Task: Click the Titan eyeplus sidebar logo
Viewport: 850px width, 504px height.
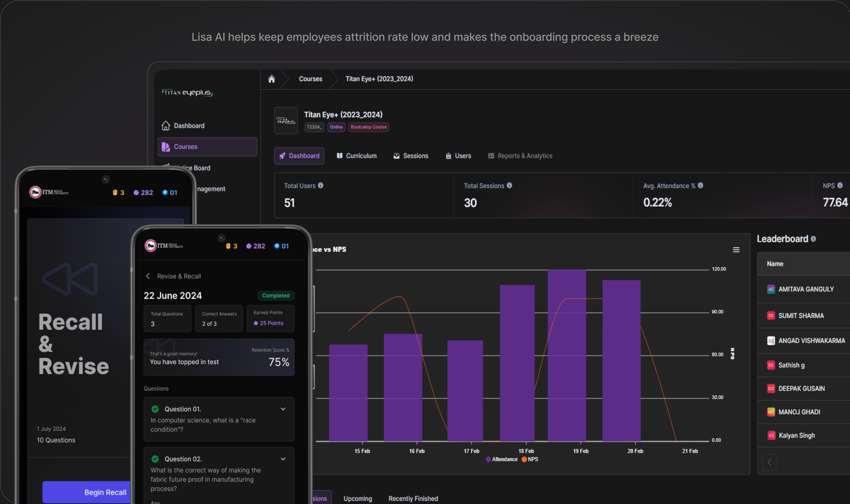Action: (187, 92)
